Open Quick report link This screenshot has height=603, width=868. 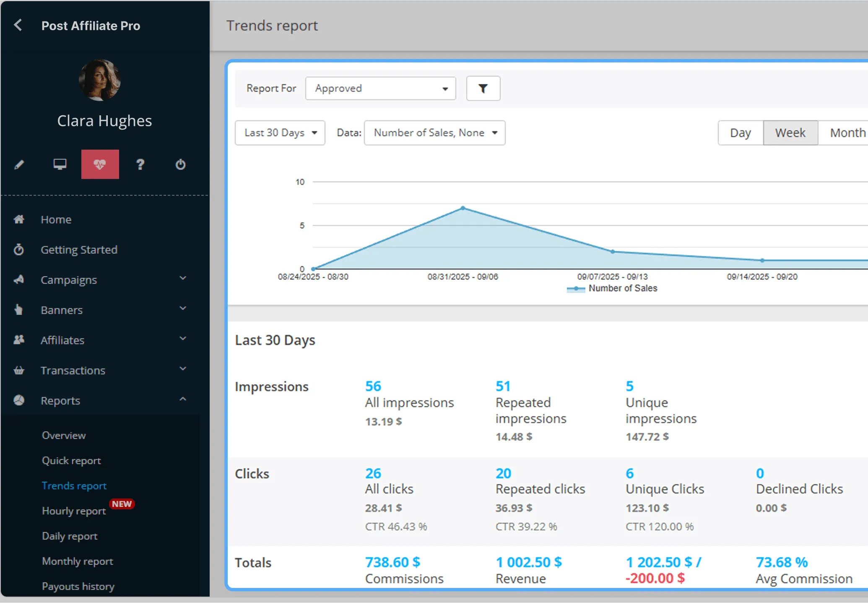(71, 460)
